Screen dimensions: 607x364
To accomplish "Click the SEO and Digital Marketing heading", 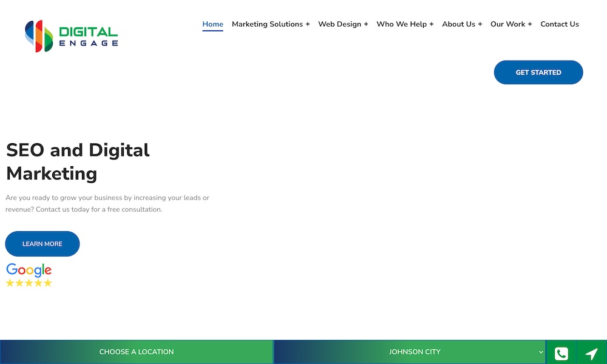I will click(78, 161).
